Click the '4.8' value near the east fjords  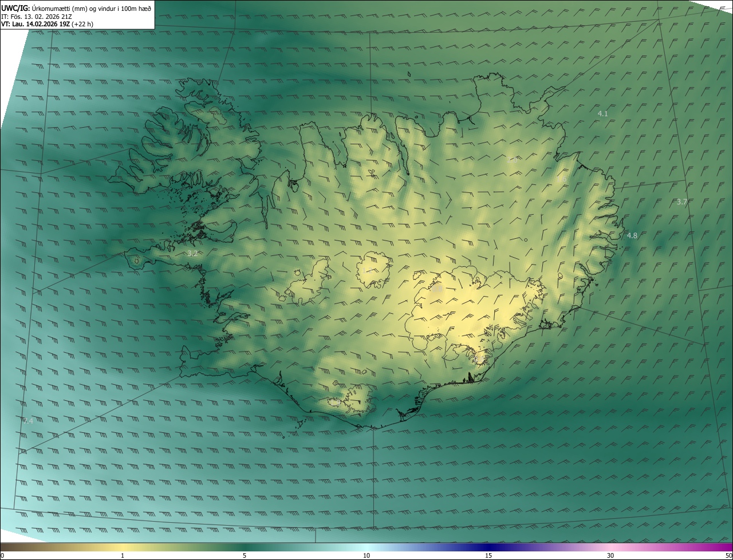[x=632, y=236]
